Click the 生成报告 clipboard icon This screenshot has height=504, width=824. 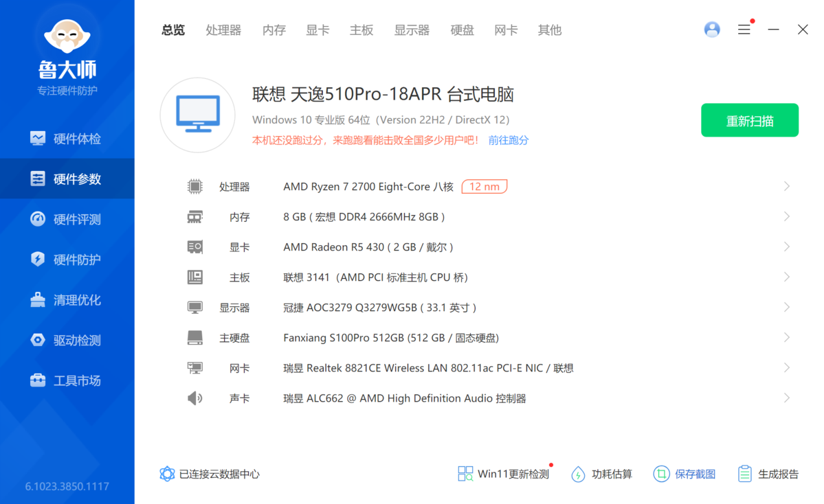pyautogui.click(x=745, y=474)
